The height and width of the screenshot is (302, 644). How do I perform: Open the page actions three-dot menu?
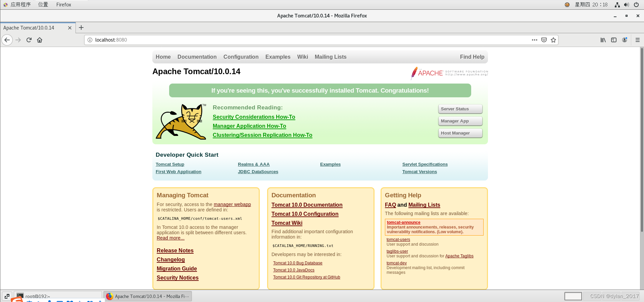pyautogui.click(x=535, y=40)
